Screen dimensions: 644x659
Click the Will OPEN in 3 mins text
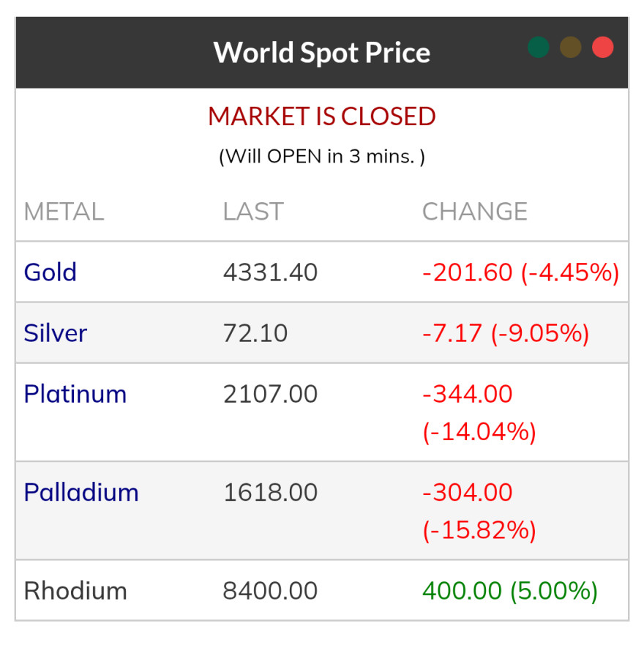pyautogui.click(x=322, y=157)
